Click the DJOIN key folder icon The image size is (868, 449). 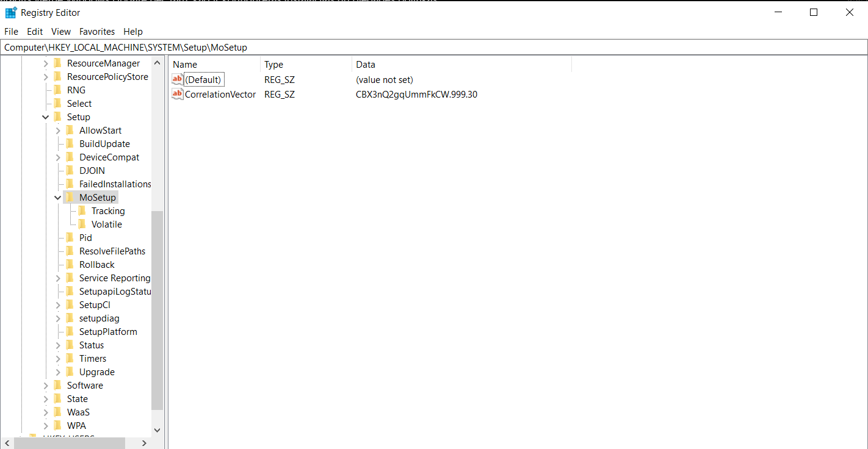point(69,170)
